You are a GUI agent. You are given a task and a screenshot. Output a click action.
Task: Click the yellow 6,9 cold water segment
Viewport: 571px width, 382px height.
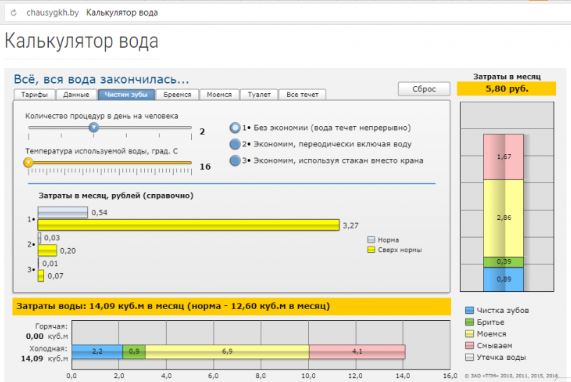point(227,352)
